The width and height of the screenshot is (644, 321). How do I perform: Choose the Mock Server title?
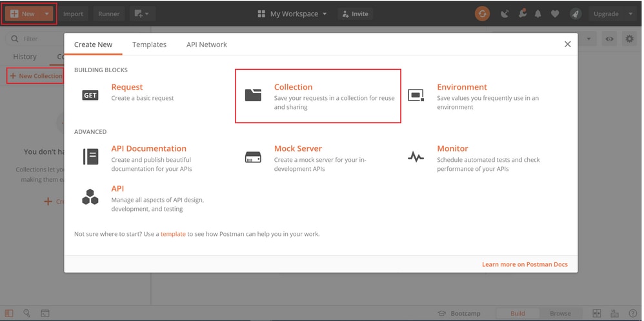coord(298,149)
